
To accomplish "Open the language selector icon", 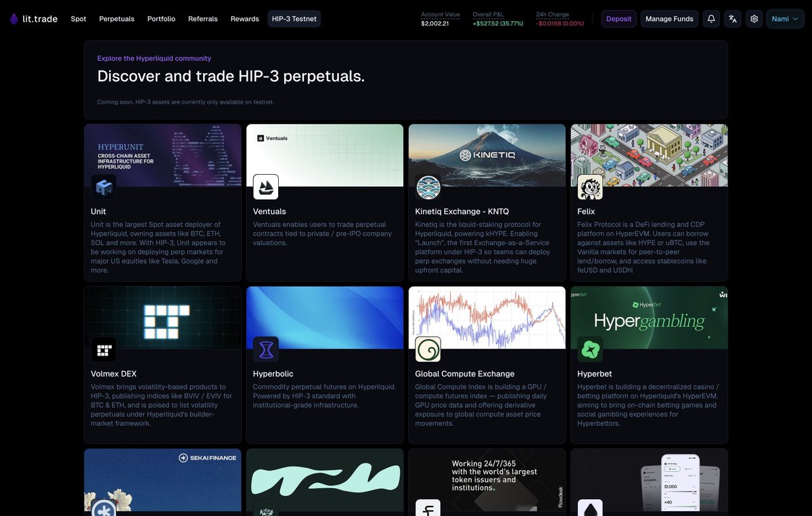I will pyautogui.click(x=732, y=18).
